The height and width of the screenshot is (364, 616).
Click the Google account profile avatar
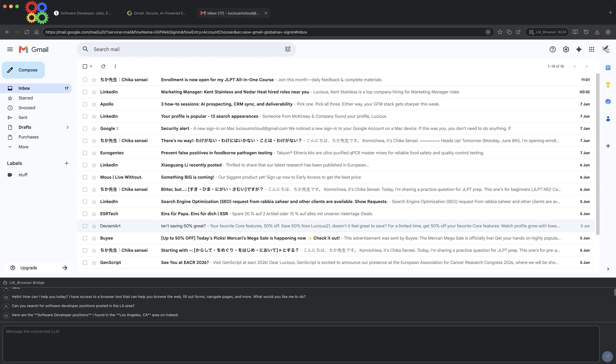pyautogui.click(x=606, y=50)
